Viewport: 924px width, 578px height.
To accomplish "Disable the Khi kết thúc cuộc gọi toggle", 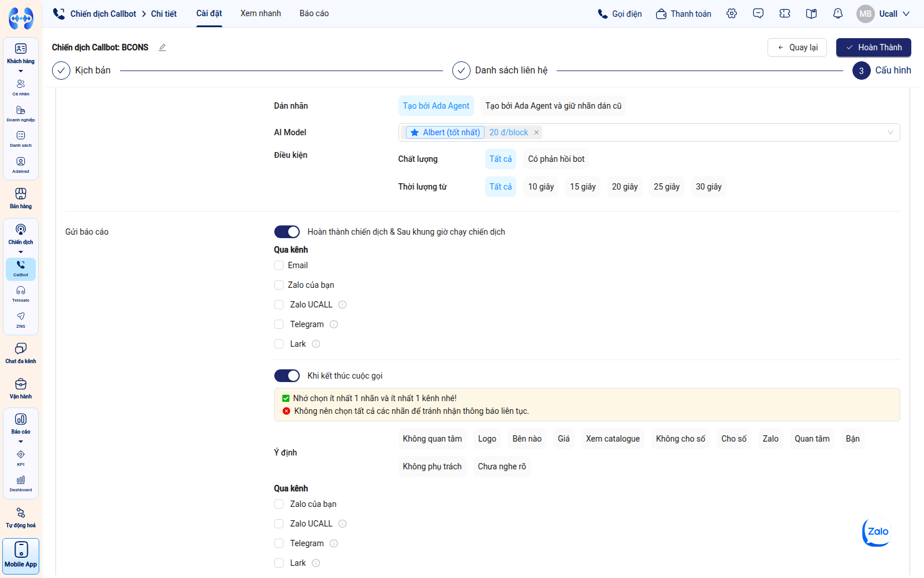I will 287,376.
